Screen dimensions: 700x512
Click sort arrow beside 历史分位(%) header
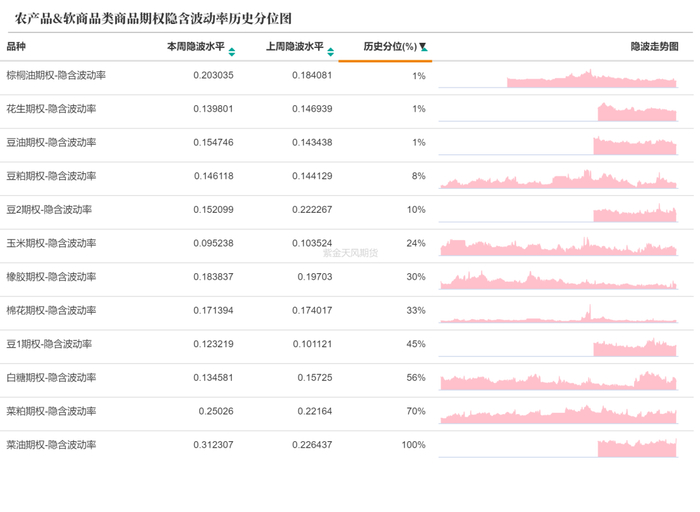(x=423, y=48)
